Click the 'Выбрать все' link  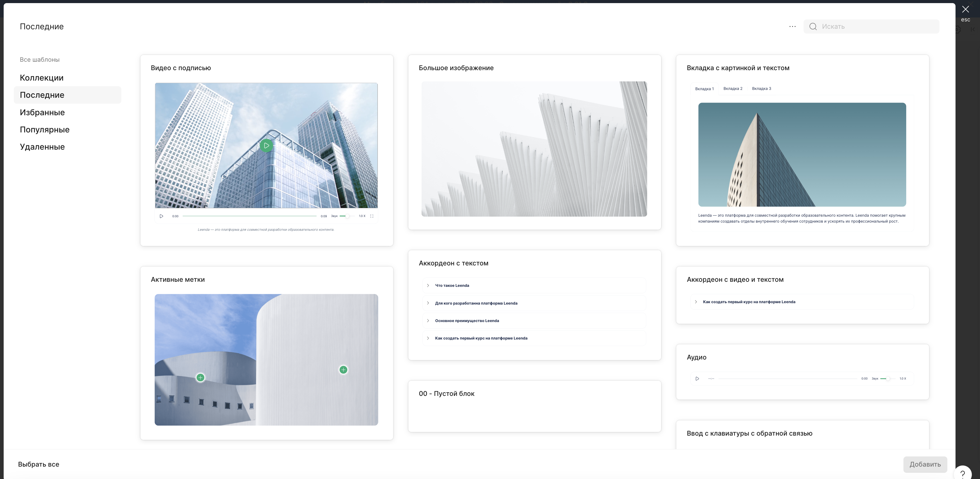tap(39, 464)
